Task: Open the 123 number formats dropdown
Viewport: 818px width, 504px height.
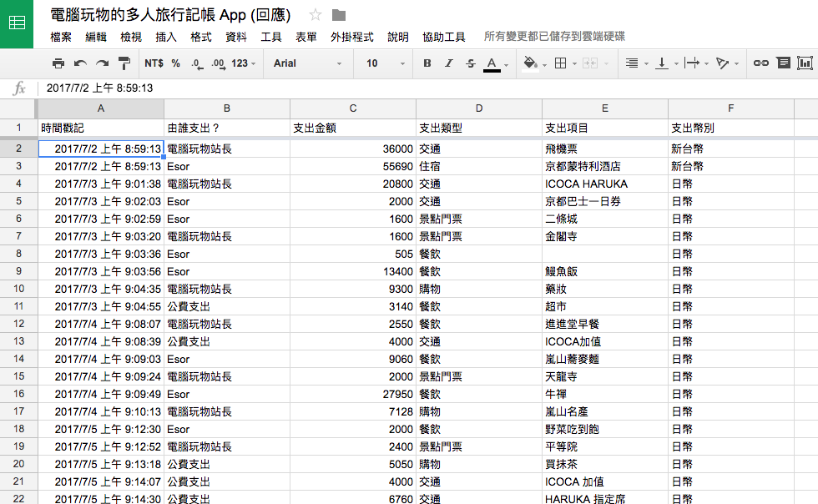Action: [243, 63]
